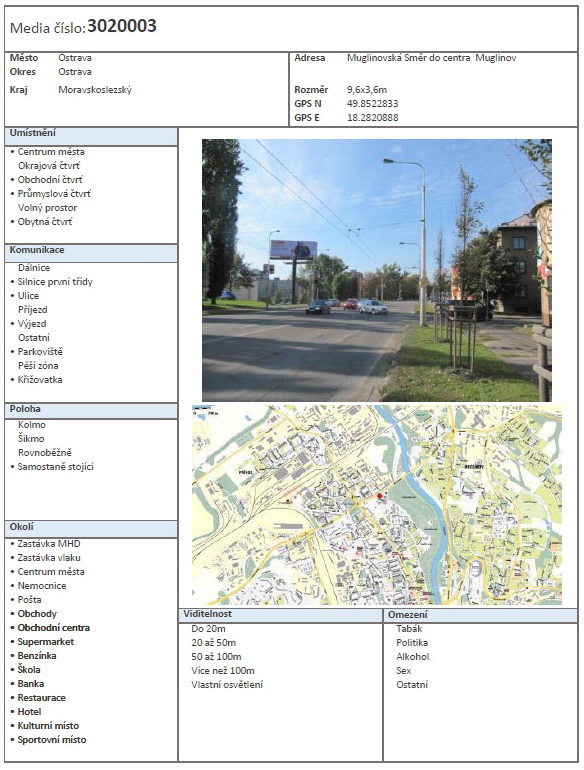Select Silnice první třídy entry
Viewport: 584px width, 770px height.
(x=55, y=282)
